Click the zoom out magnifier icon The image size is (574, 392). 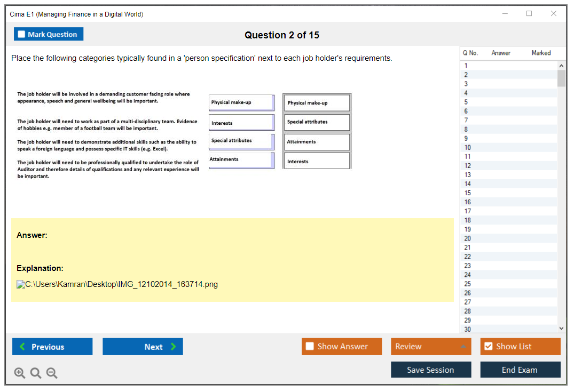tap(52, 373)
